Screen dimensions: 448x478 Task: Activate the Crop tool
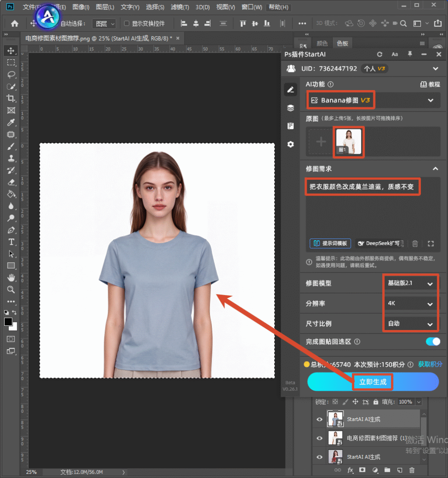(x=11, y=98)
